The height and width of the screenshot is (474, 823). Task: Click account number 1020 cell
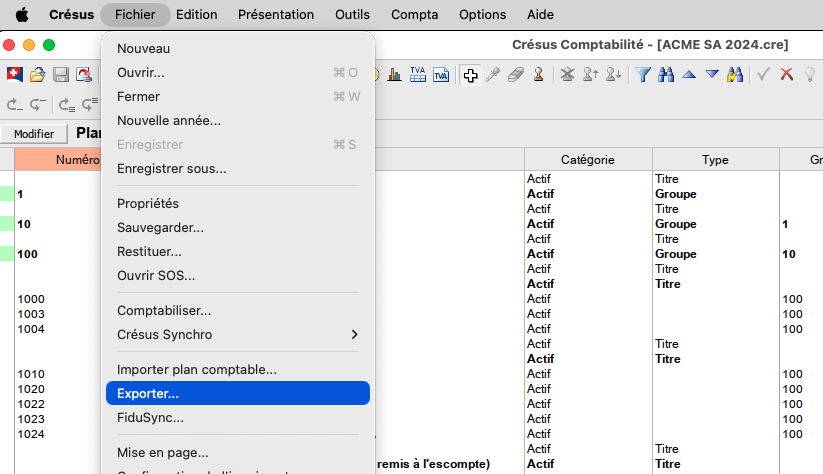[x=31, y=389]
